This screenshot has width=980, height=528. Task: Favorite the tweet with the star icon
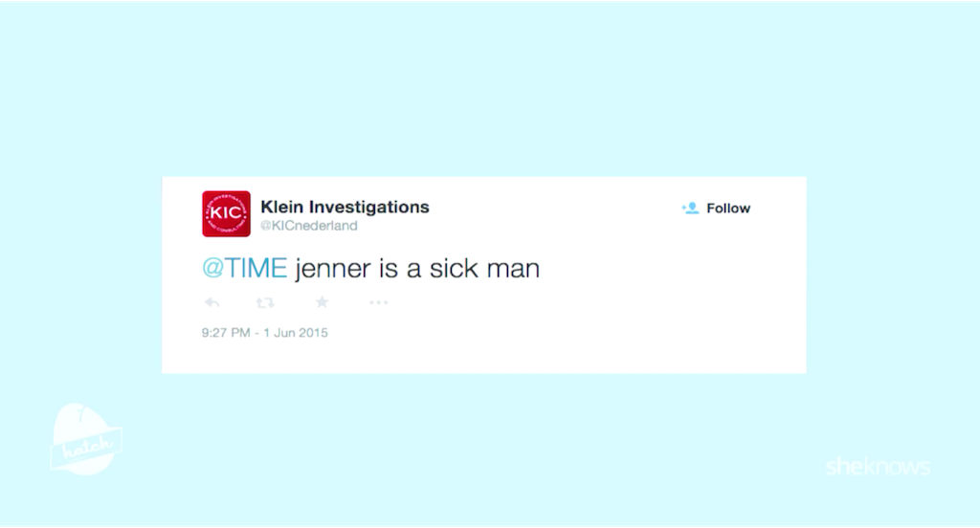pyautogui.click(x=322, y=302)
